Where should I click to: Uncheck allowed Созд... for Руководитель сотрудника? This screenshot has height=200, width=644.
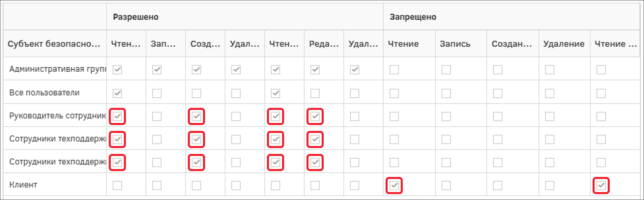(x=196, y=116)
